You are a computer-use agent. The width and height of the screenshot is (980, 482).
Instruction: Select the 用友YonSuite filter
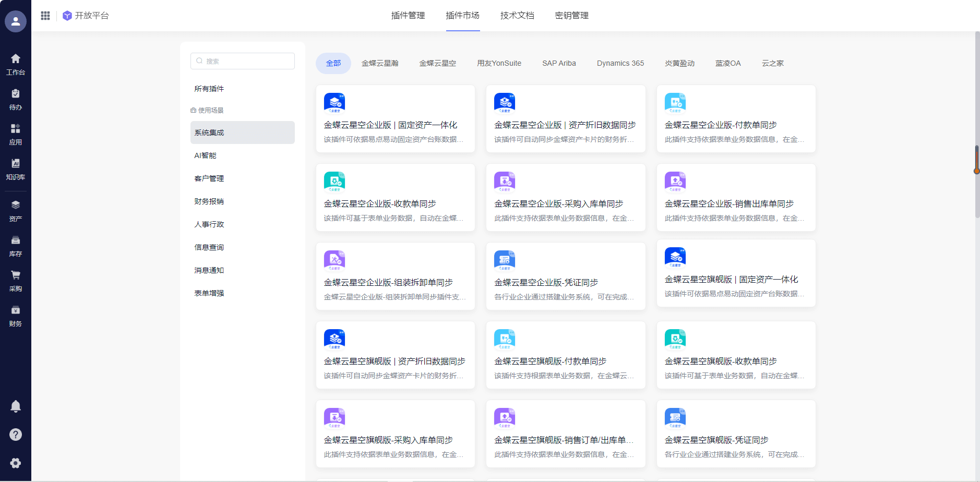(x=499, y=63)
